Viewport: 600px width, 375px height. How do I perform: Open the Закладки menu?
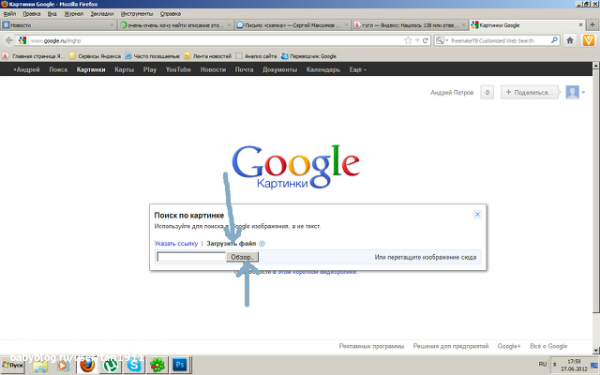(102, 14)
